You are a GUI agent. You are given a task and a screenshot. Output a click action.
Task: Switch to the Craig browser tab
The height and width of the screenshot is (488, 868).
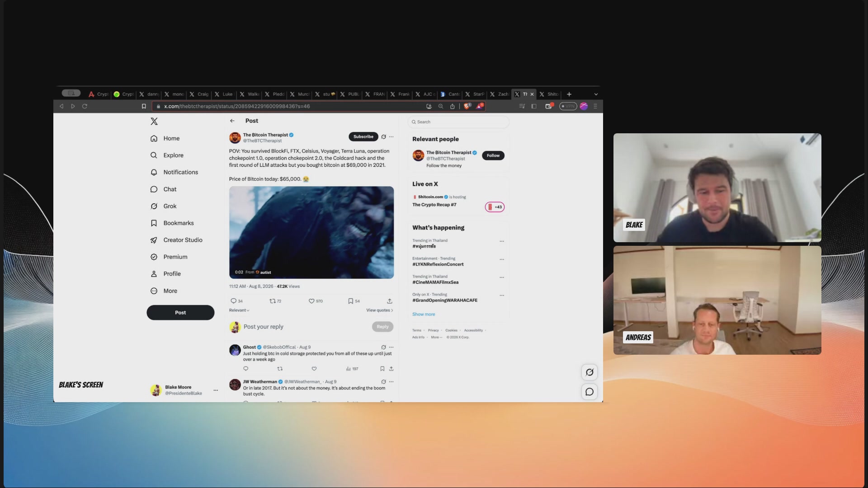tap(199, 94)
